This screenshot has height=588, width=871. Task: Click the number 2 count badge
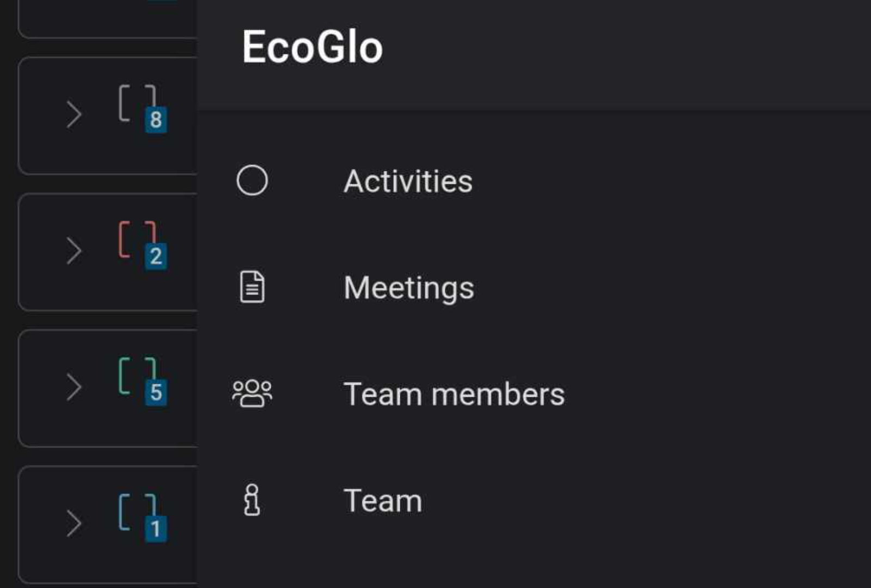pos(156,256)
